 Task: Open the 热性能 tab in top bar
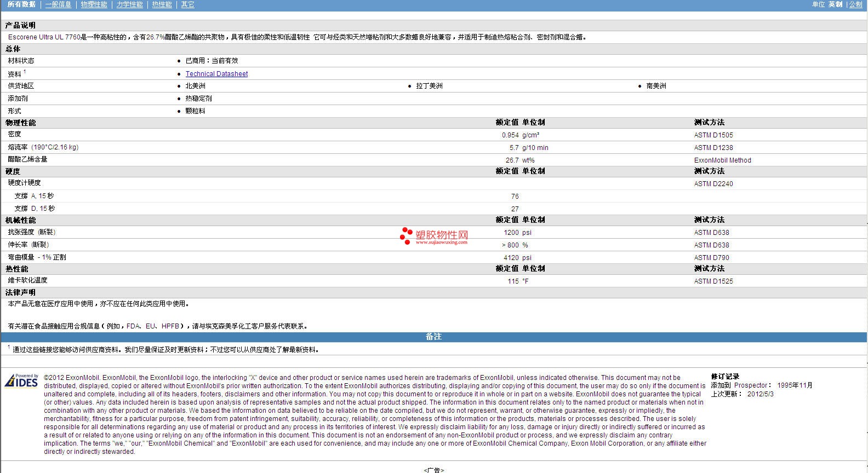(162, 4)
